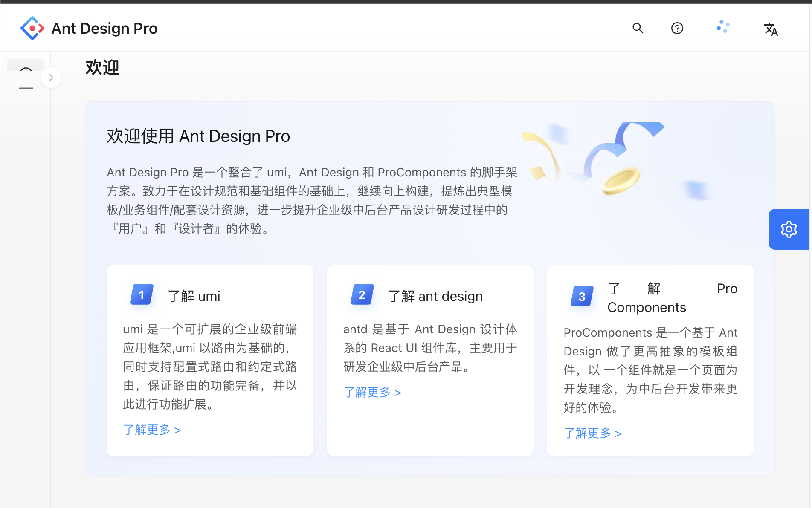Click the 了解 Pro Components card title
The width and height of the screenshot is (812, 508).
pyautogui.click(x=673, y=298)
